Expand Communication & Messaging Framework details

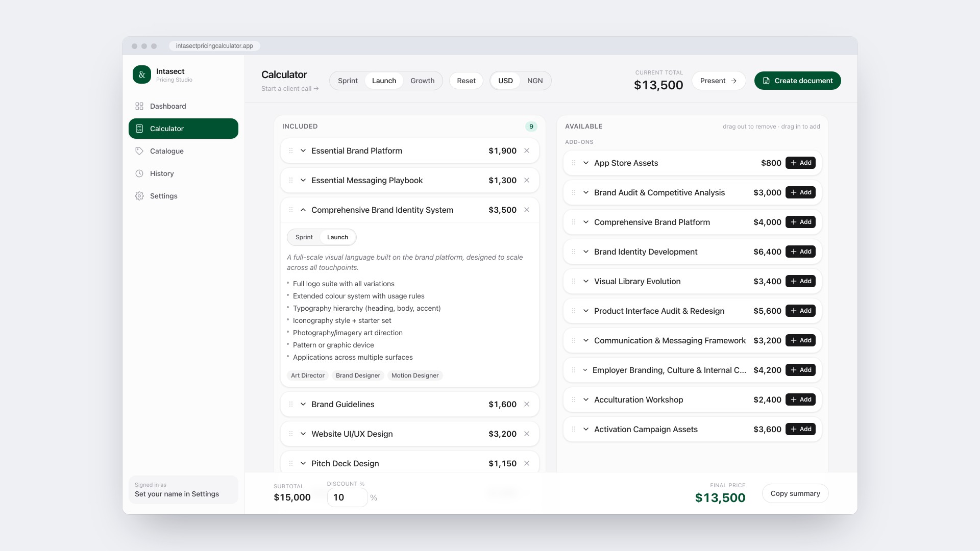coord(586,340)
